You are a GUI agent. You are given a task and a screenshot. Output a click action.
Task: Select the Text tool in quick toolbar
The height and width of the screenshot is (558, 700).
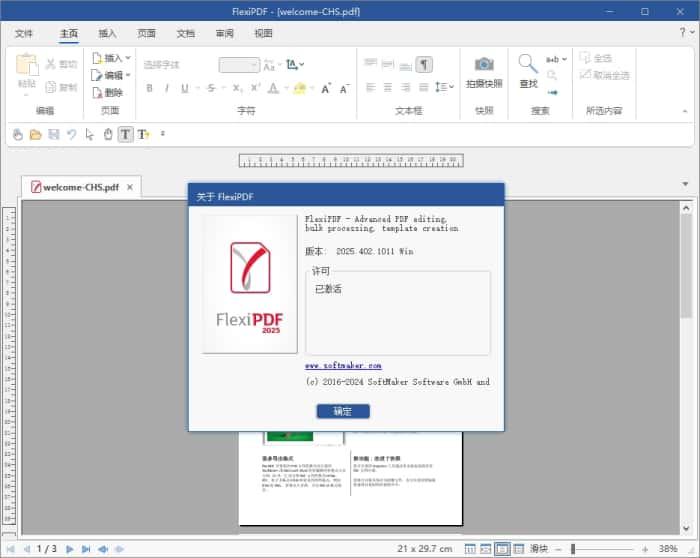point(125,134)
